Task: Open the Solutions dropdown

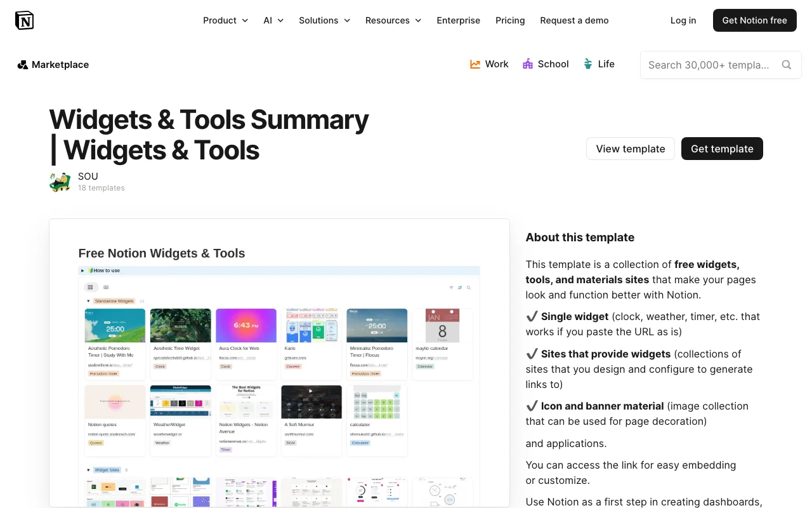Action: (325, 20)
